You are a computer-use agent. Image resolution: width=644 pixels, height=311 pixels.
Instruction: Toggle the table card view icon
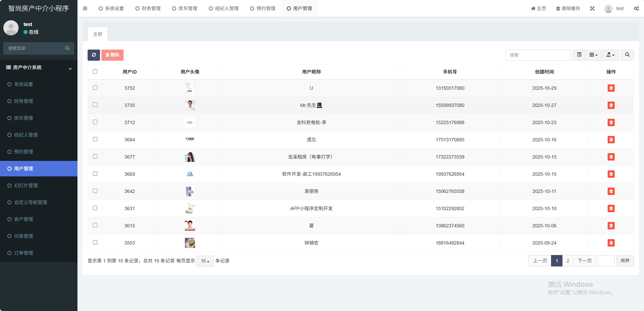click(x=579, y=55)
